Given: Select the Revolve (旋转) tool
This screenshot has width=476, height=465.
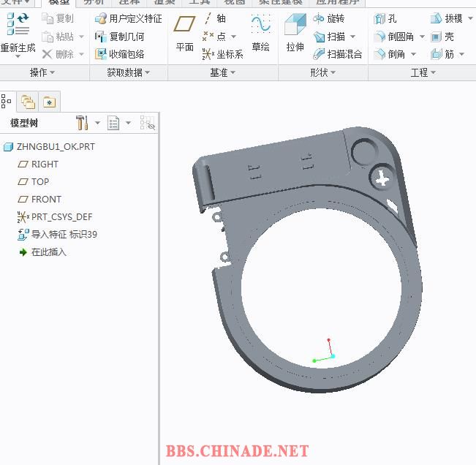Looking at the screenshot, I should tap(329, 18).
